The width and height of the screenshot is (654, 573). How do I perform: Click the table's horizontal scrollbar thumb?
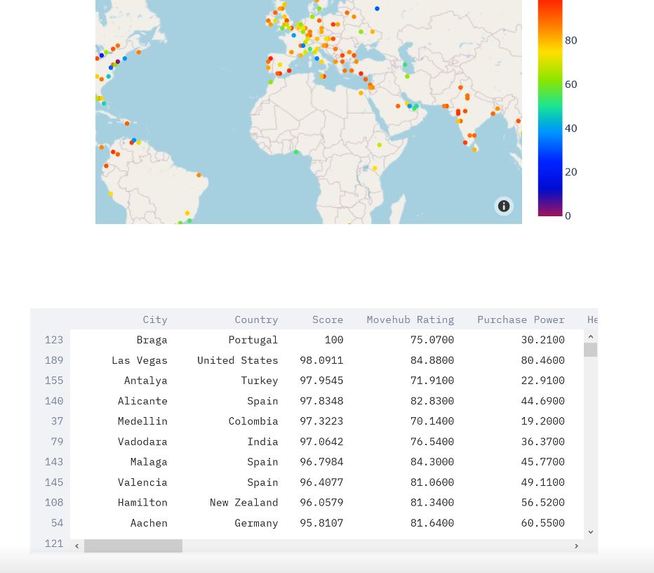click(x=133, y=546)
